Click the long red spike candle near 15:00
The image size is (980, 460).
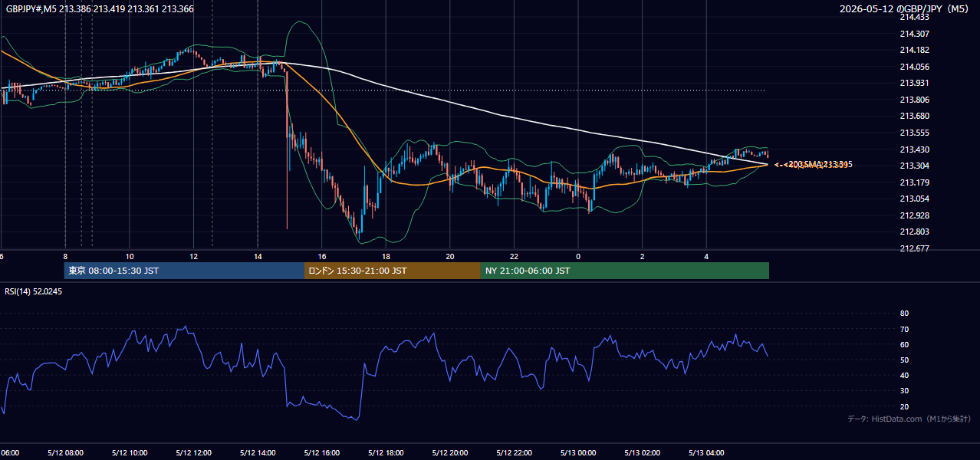pyautogui.click(x=287, y=149)
